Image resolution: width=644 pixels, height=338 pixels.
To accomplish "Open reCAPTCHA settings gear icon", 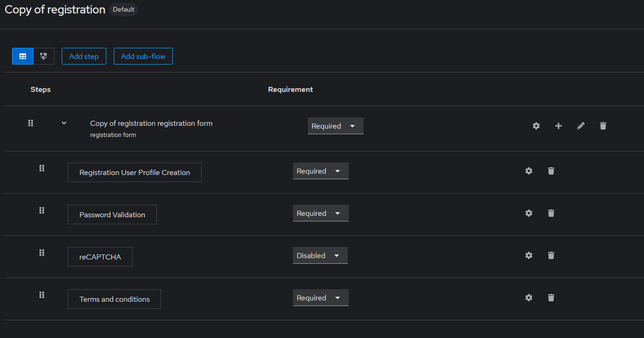I will pos(528,255).
